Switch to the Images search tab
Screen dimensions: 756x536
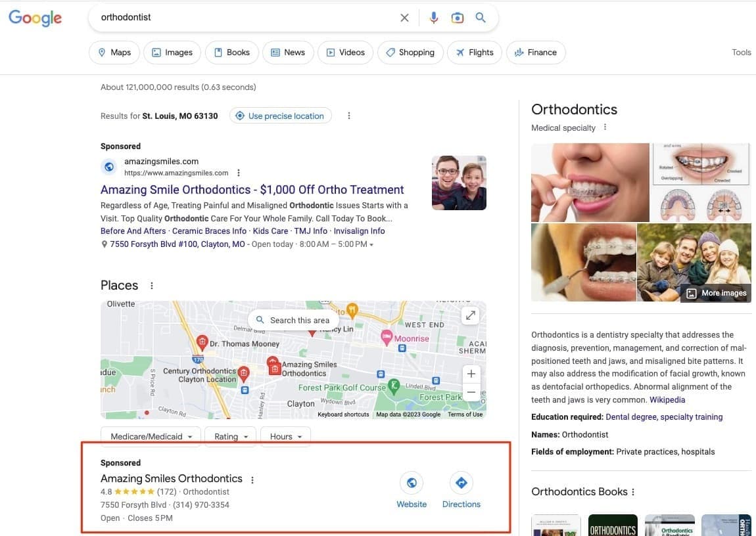coord(172,53)
